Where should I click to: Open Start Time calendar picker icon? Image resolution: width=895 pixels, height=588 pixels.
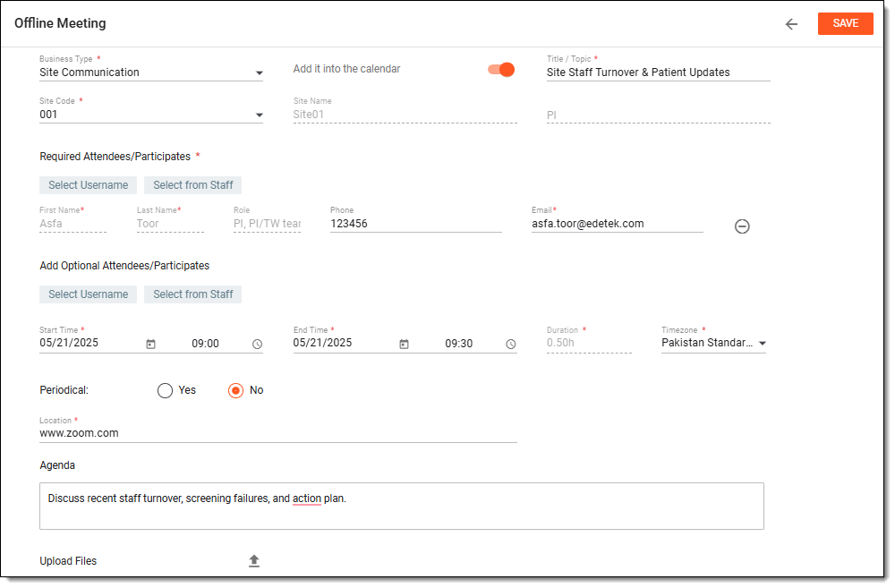150,345
